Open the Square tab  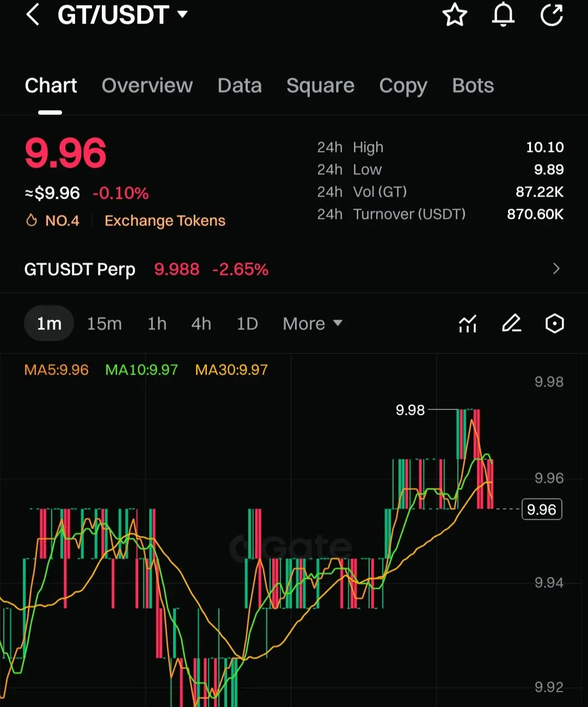click(x=320, y=86)
